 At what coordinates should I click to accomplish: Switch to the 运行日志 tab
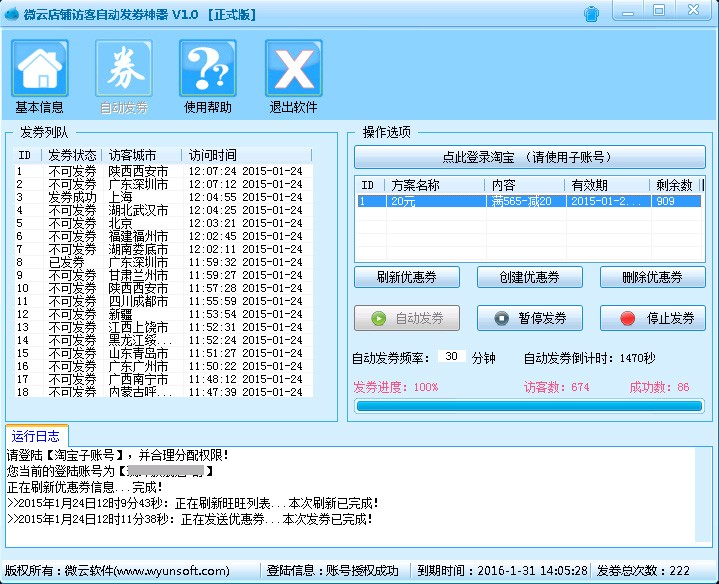coord(36,436)
